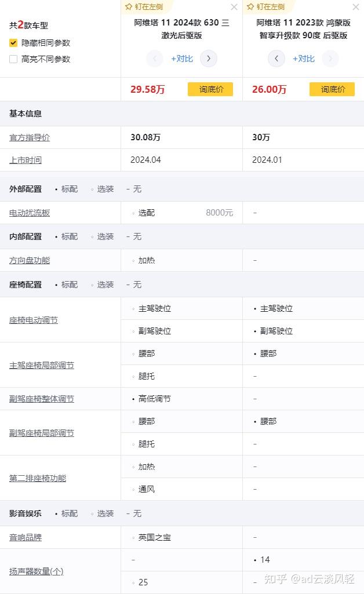The image size is (364, 594).
Task: Open the 扬声器数量(个) parameter link
Action: click(37, 571)
